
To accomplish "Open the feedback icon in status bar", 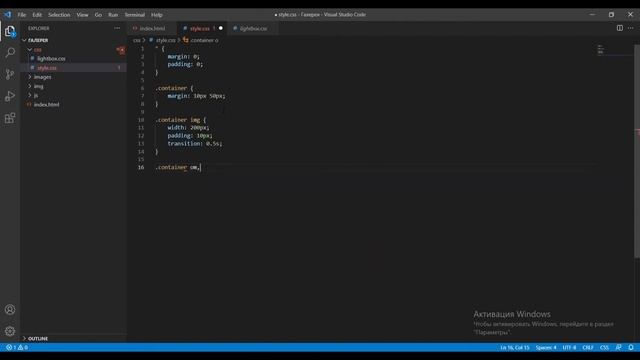I will pos(619,347).
